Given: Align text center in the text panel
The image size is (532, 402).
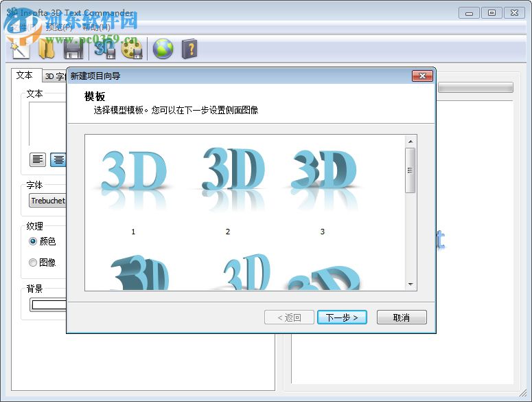Looking at the screenshot, I should 58,159.
